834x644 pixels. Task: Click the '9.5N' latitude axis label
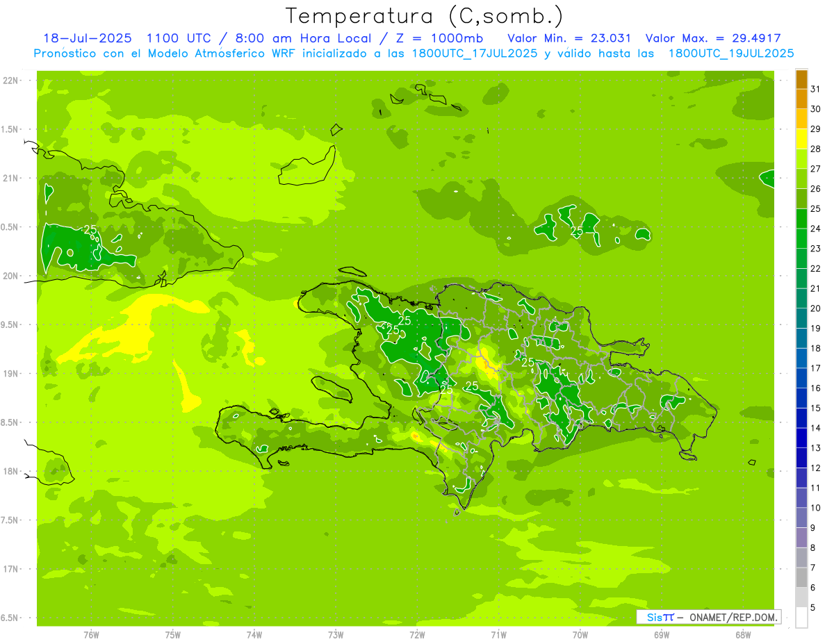10,325
